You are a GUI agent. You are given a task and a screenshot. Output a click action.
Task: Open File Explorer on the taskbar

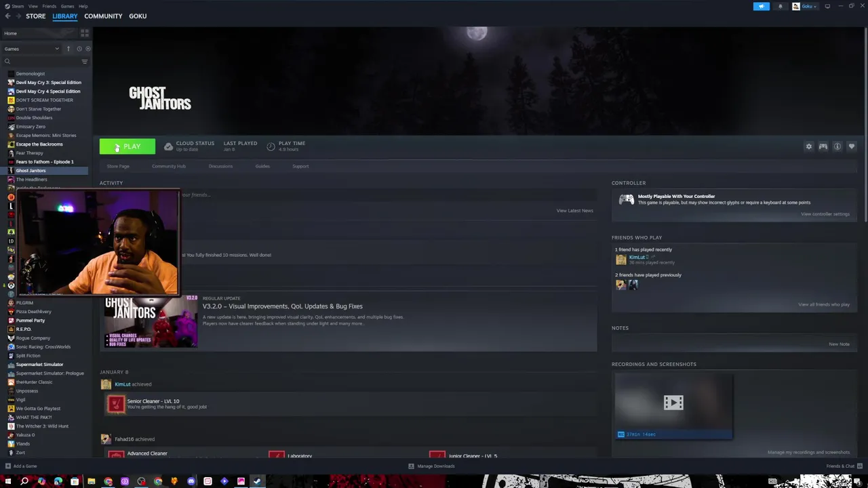92,481
